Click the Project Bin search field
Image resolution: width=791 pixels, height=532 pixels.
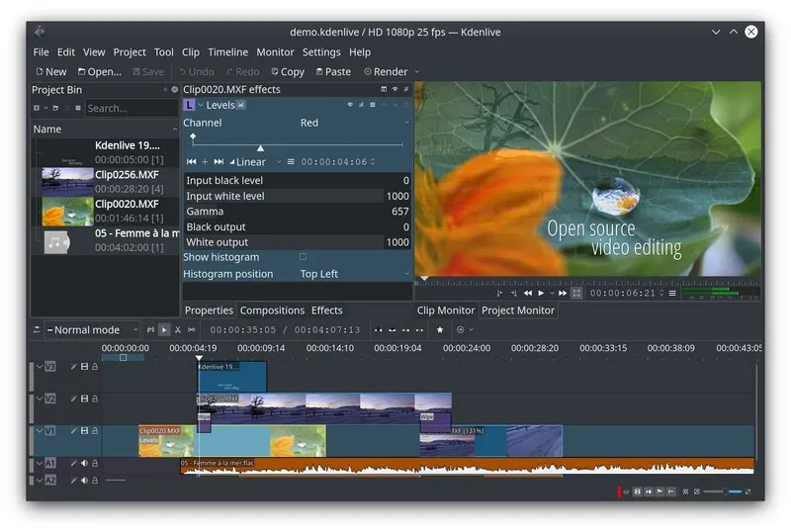pyautogui.click(x=132, y=108)
